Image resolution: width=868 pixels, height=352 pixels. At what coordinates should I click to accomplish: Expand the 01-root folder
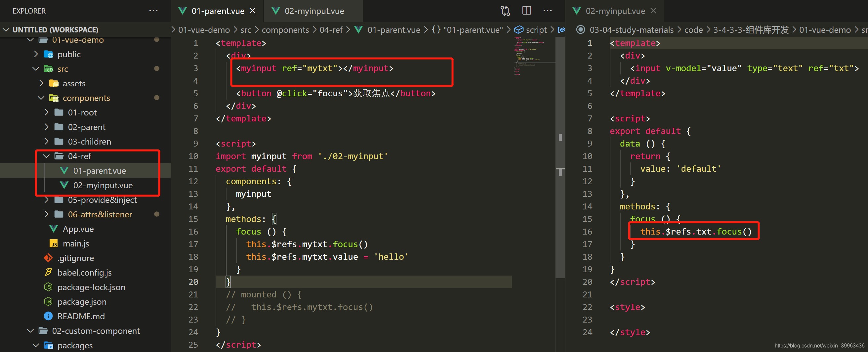click(47, 112)
